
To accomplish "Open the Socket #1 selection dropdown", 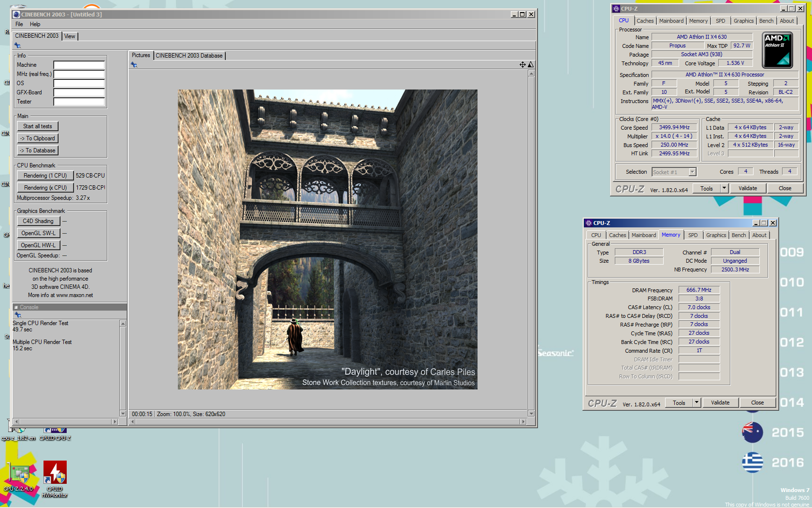I will tap(693, 172).
